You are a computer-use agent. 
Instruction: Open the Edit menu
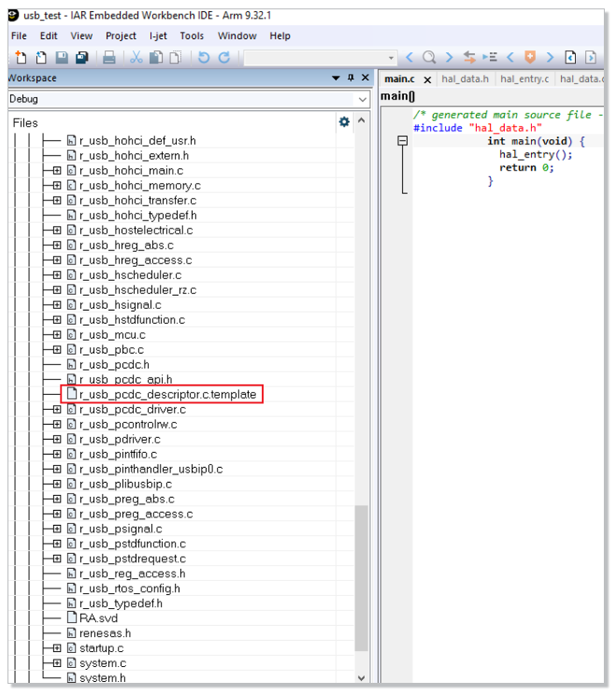click(49, 36)
